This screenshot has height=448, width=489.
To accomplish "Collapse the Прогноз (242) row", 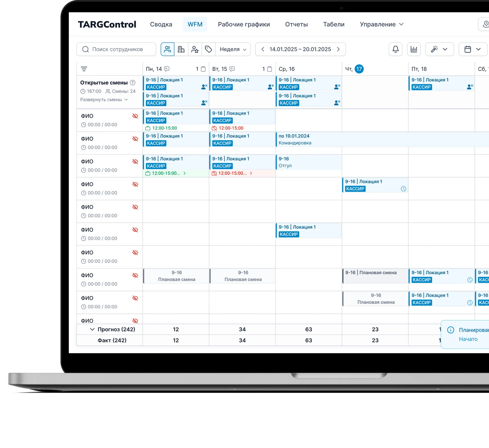I will click(92, 329).
